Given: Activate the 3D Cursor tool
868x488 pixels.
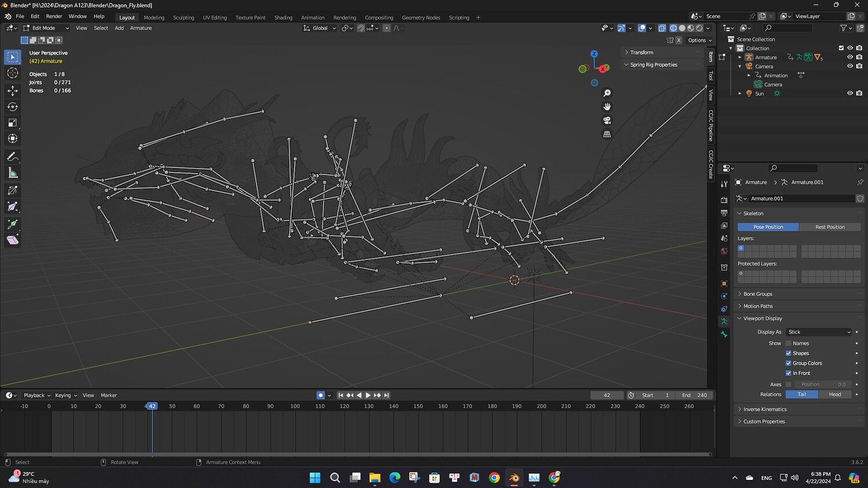Looking at the screenshot, I should click(x=13, y=73).
